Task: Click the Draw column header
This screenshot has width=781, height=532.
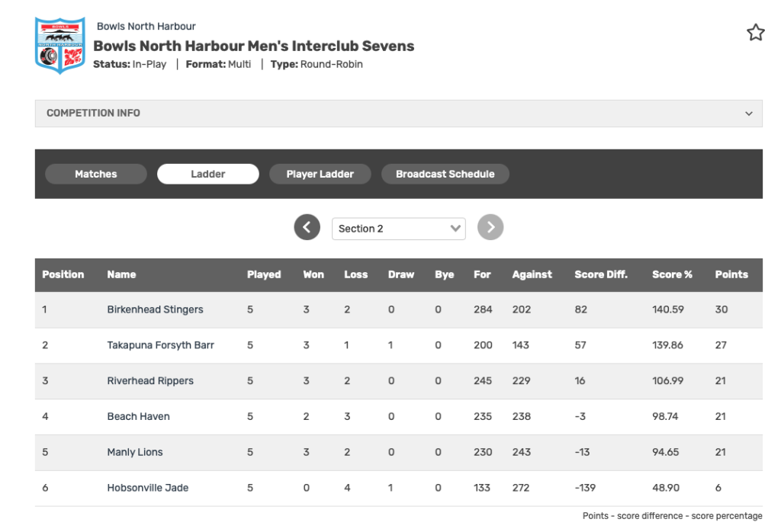Action: (401, 274)
